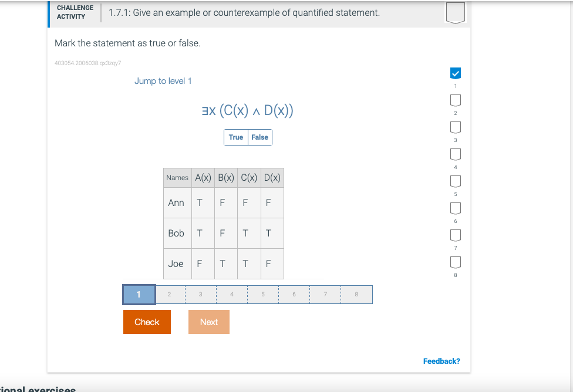Click the level 6 marker in the sidebar
The height and width of the screenshot is (392, 573).
click(x=455, y=208)
